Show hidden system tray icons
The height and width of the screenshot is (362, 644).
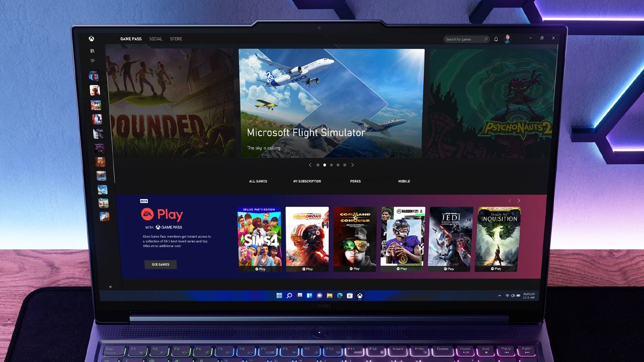point(500,296)
